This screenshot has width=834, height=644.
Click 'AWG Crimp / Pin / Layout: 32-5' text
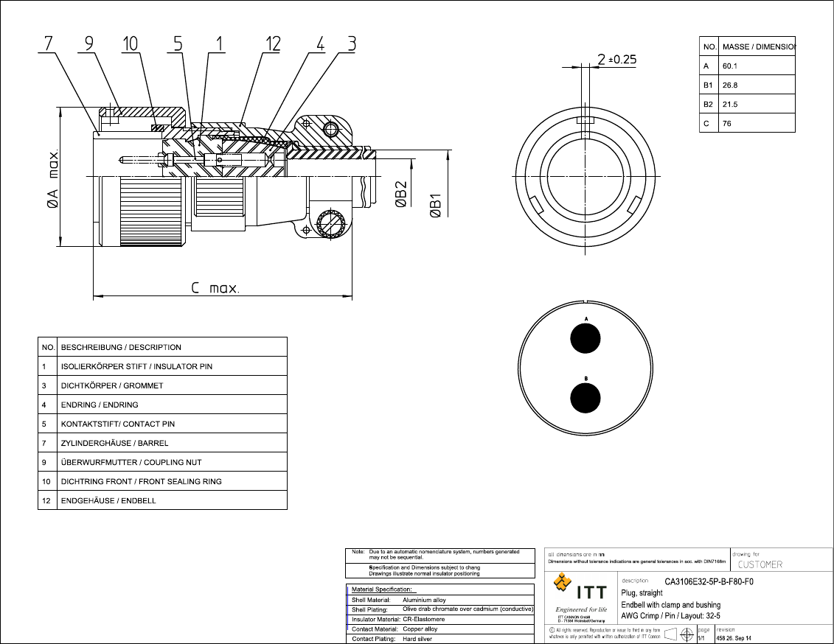pos(671,616)
